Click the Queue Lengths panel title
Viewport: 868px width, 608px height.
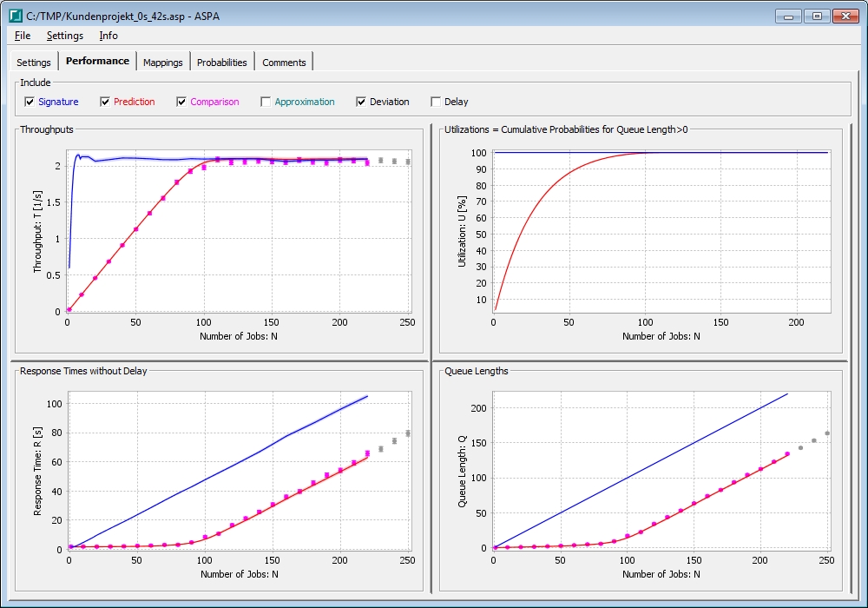point(477,371)
